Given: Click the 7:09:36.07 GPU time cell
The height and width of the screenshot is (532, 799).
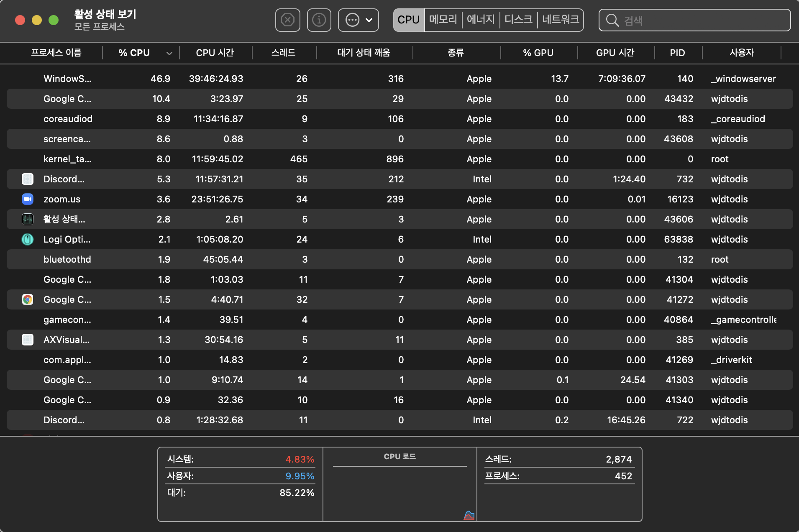Looking at the screenshot, I should 622,79.
